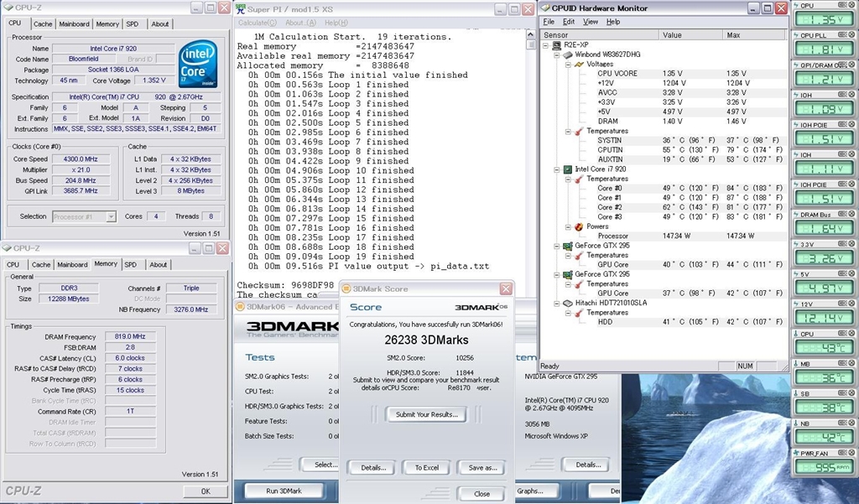Collapse Temperatures under Intel Core i7 920
This screenshot has width=859, height=504.
(x=568, y=179)
